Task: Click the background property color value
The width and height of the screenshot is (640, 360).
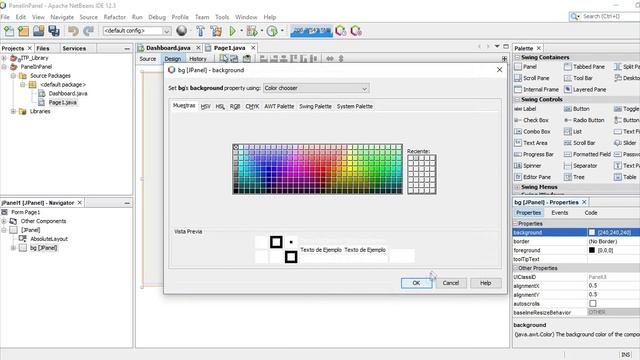Action: click(613, 233)
